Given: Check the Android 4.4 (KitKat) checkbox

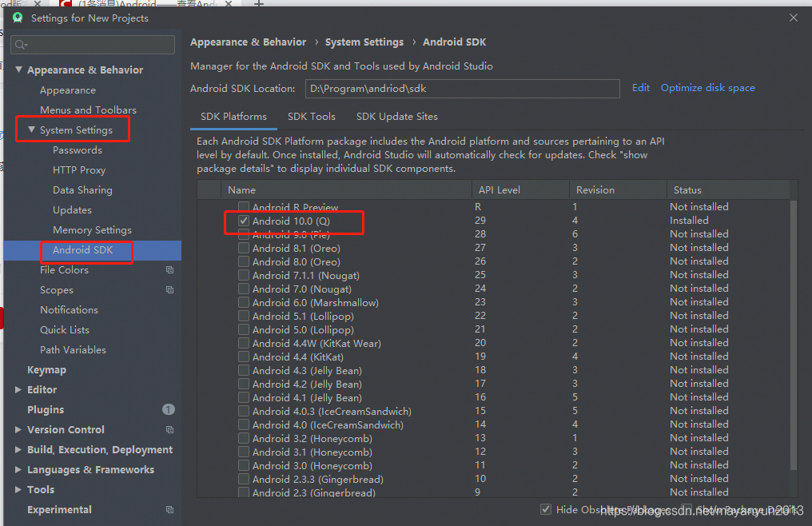Looking at the screenshot, I should 244,357.
